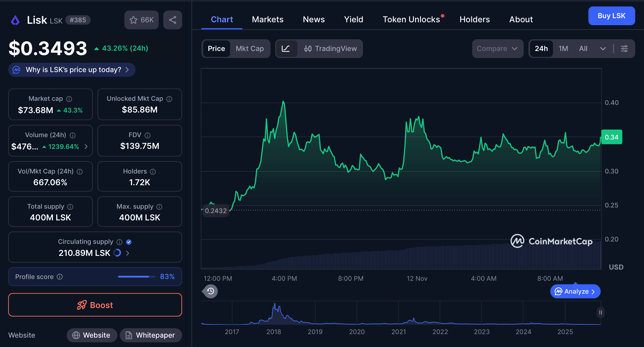Switch chart to Mkt Cap view
The width and height of the screenshot is (644, 347).
click(250, 49)
